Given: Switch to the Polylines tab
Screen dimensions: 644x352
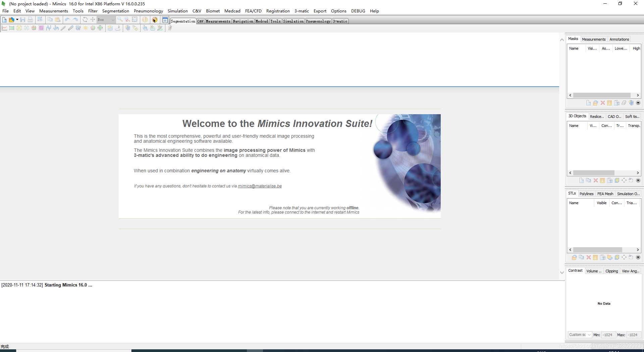Looking at the screenshot, I should click(586, 194).
